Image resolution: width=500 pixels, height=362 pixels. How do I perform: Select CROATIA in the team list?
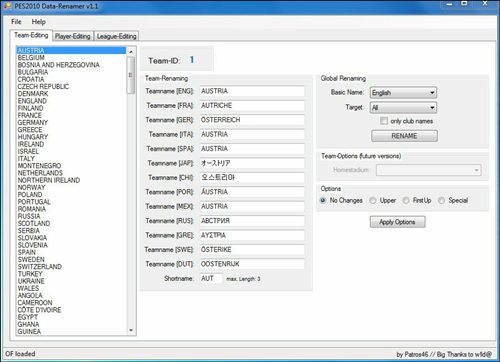(x=71, y=79)
